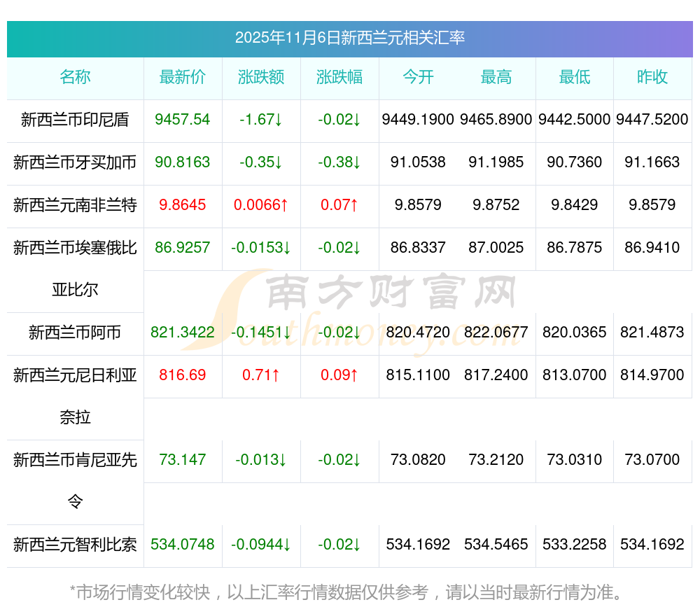Select the 新西兰币牙买加币 currency pair
Screen dimensions: 700x614
[x=75, y=162]
